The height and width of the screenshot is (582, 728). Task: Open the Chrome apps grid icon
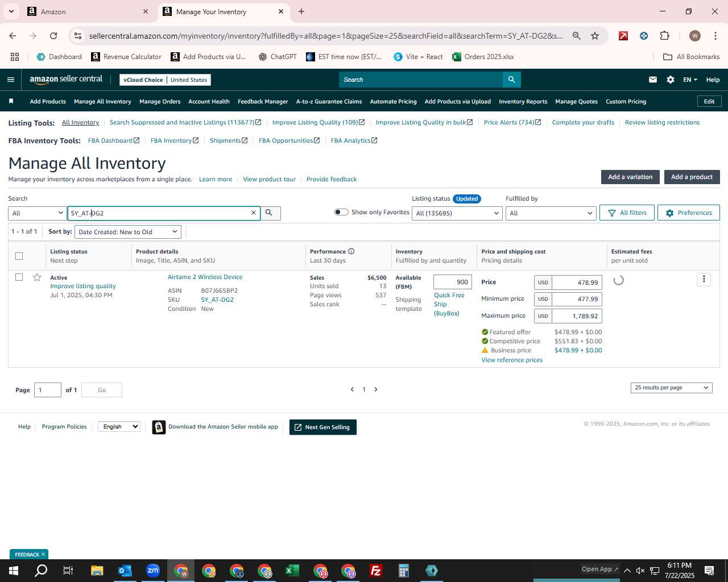click(15, 57)
